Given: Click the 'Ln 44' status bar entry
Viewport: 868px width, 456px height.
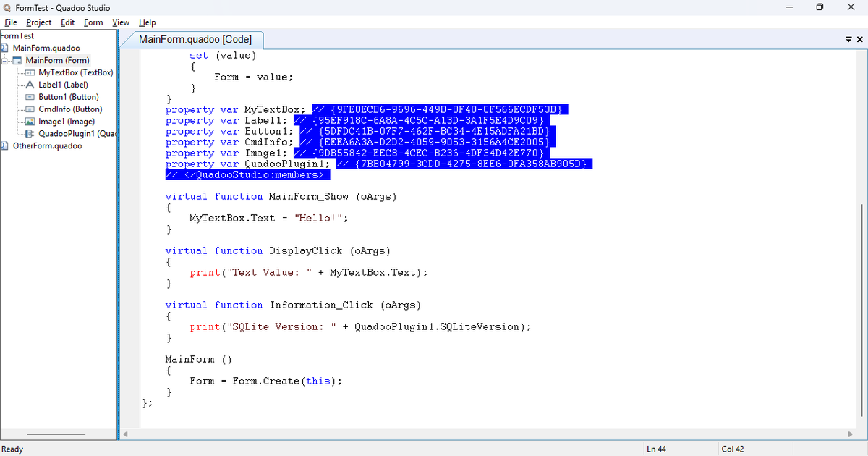Looking at the screenshot, I should click(x=657, y=449).
